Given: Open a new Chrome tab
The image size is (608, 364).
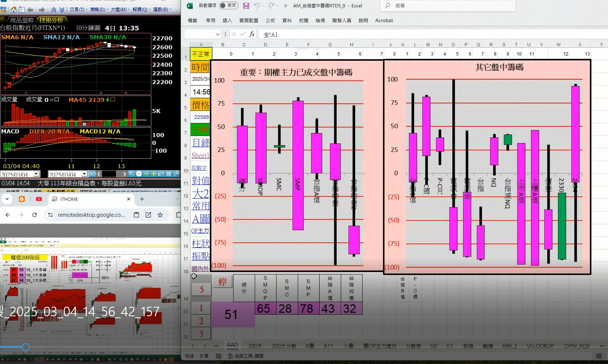Looking at the screenshot, I should click(142, 199).
